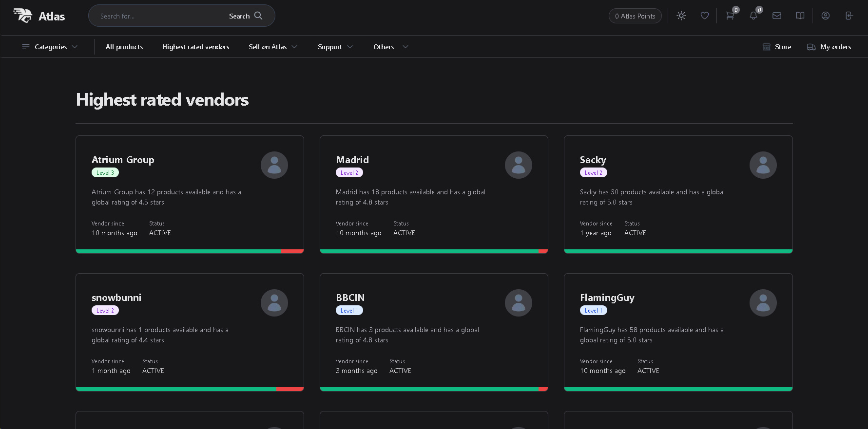
Task: Open the notifications bell icon
Action: pos(753,16)
